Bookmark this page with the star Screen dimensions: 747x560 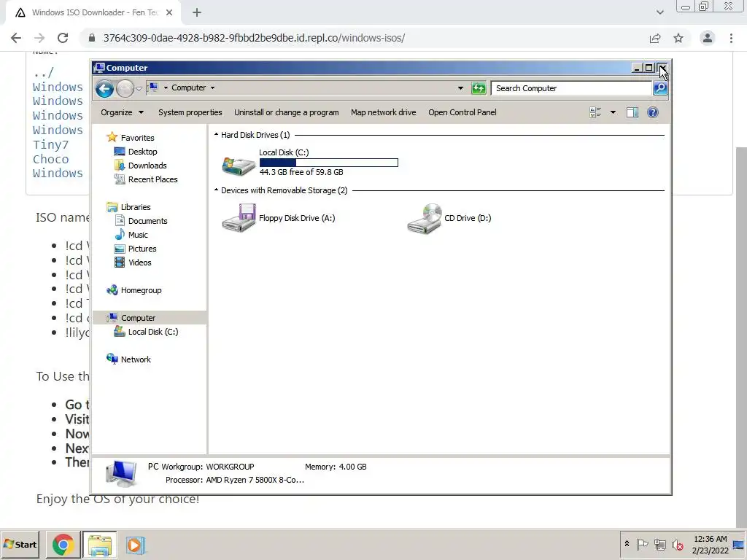678,38
